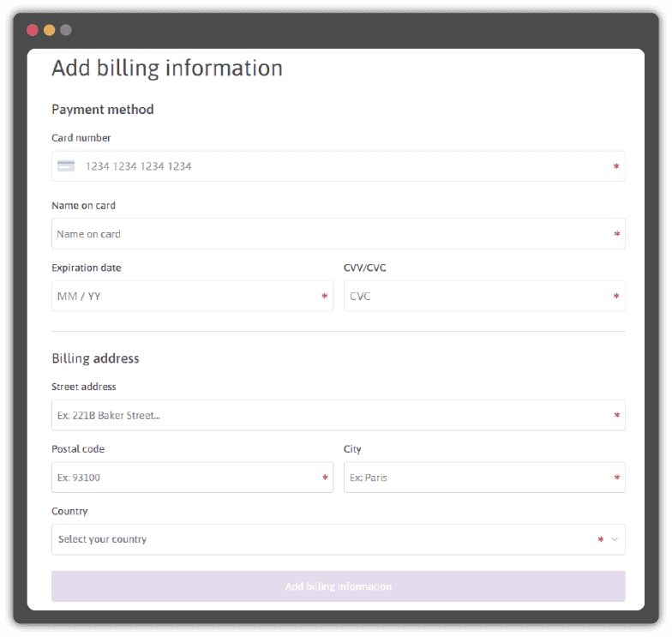Focus the Card number input field

point(343,166)
